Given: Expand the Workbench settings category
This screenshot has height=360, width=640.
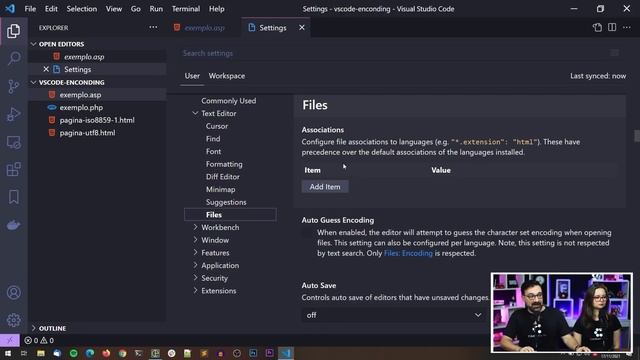Looking at the screenshot, I should 195,227.
